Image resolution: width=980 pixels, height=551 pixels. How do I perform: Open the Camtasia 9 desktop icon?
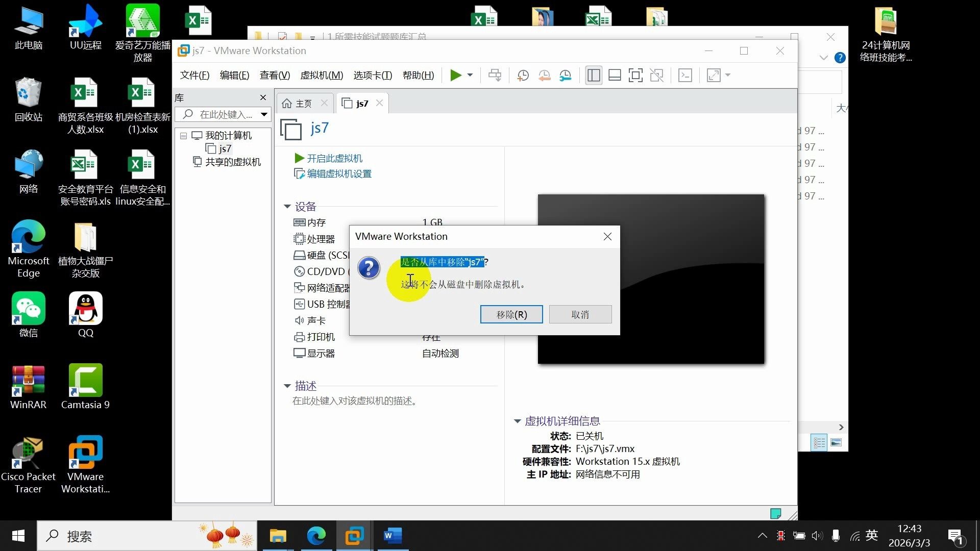85,387
